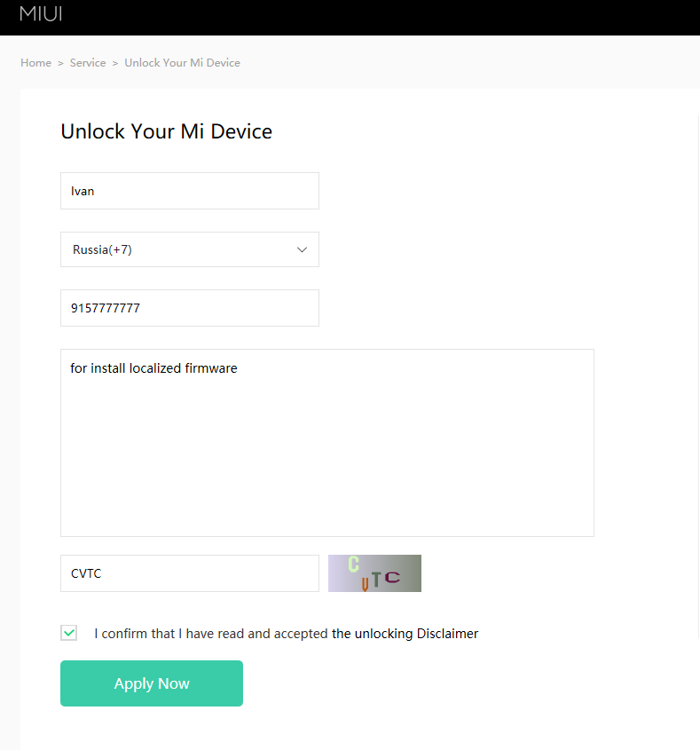Click the phone number field 9157777777
The image size is (700, 750).
pyautogui.click(x=189, y=308)
